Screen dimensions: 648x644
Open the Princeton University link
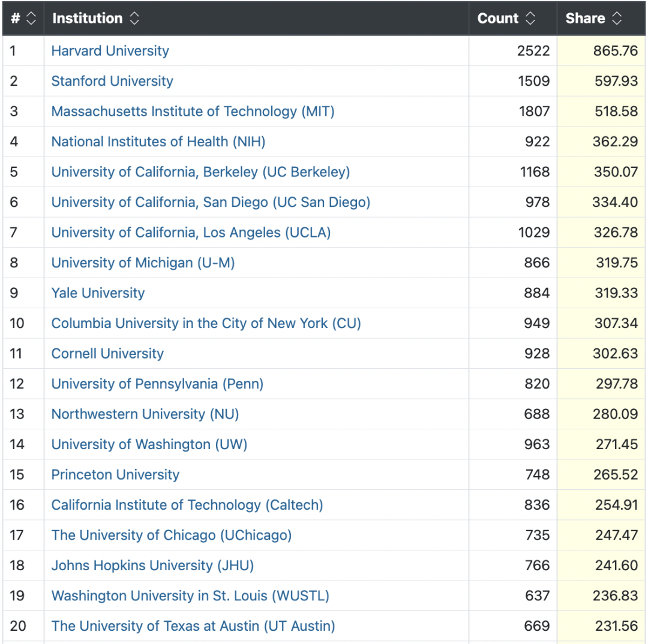[115, 475]
